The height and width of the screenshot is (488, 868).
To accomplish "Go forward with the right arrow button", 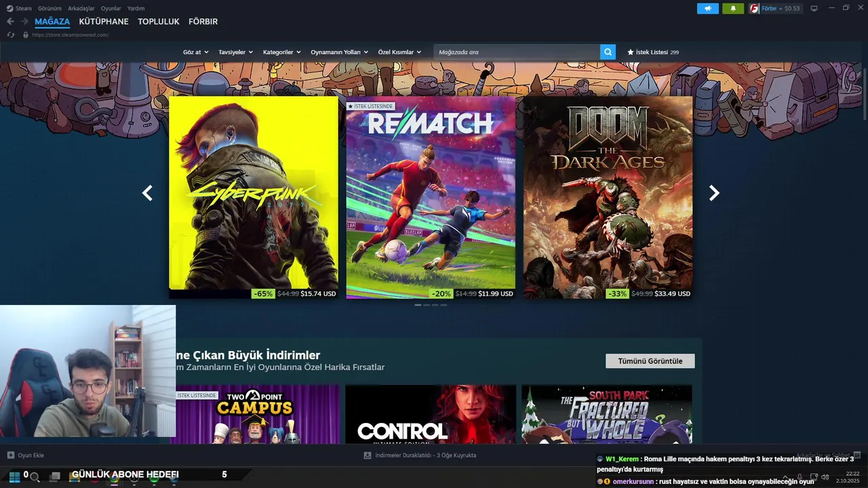I will tap(25, 22).
